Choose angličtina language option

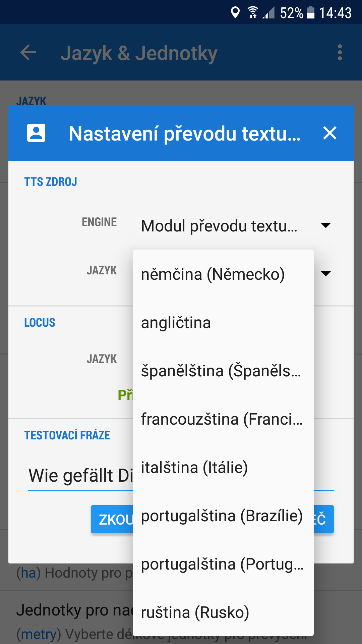(x=176, y=323)
